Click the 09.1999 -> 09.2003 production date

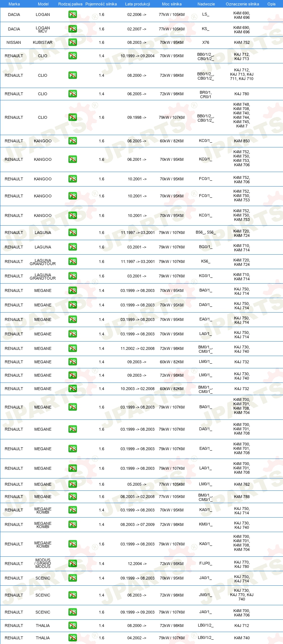click(138, 612)
